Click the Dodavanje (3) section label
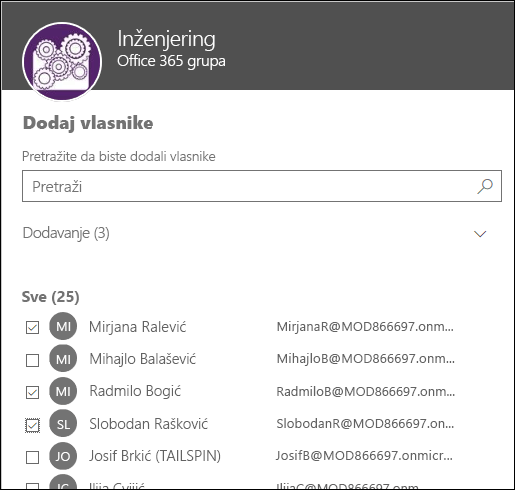 pos(66,233)
